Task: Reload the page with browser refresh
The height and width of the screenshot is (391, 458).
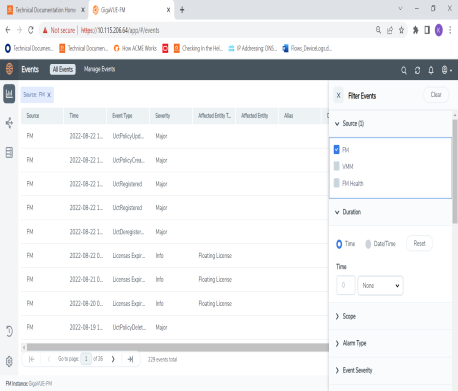Action: click(x=31, y=30)
